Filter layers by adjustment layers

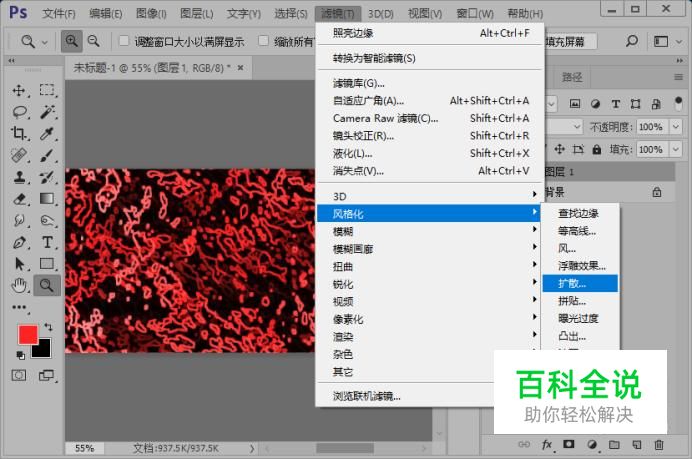point(595,104)
